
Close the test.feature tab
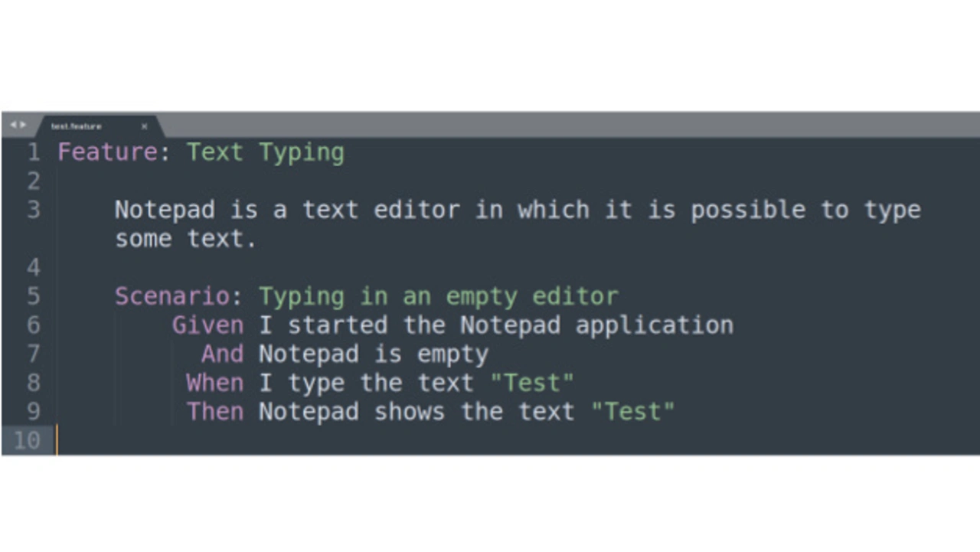tap(144, 126)
